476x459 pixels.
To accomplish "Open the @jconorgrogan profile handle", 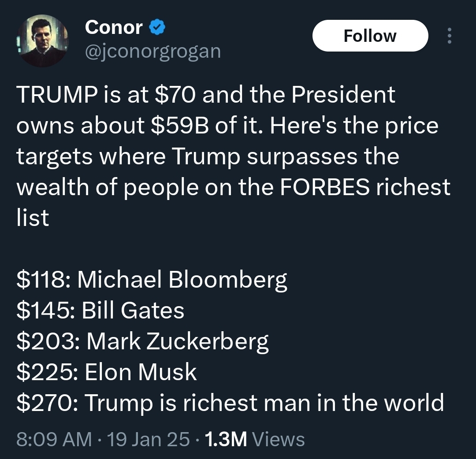I will point(152,51).
